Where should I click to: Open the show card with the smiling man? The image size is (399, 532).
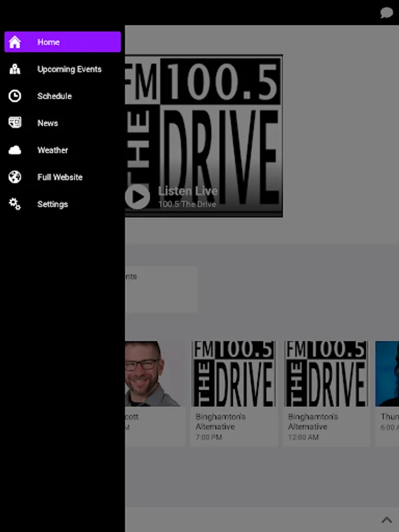(155, 394)
